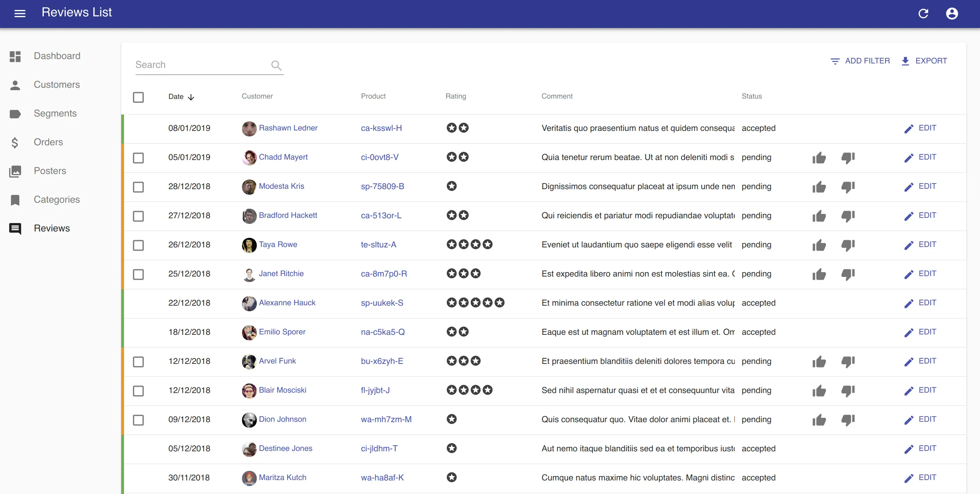980x494 pixels.
Task: Open customer Alexanne Hauck's profile link
Action: (x=287, y=302)
